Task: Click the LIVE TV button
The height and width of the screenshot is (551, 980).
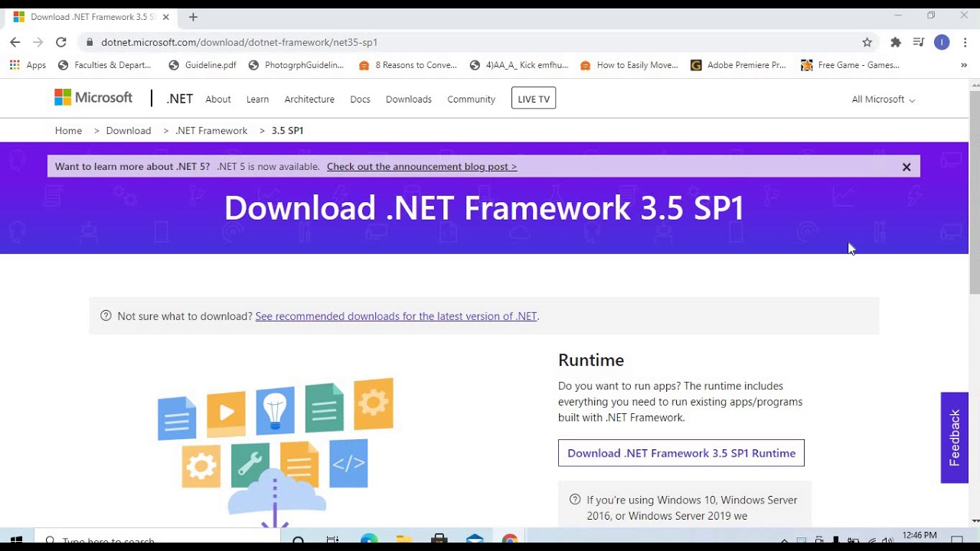Action: pyautogui.click(x=534, y=99)
